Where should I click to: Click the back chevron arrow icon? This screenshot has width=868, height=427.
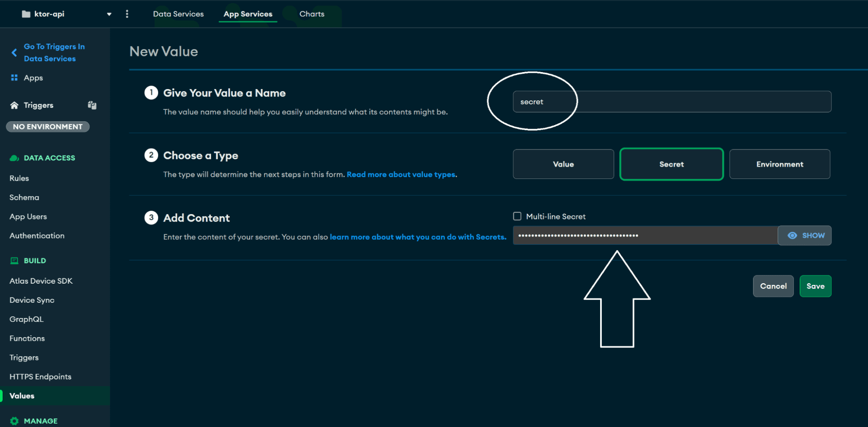14,53
